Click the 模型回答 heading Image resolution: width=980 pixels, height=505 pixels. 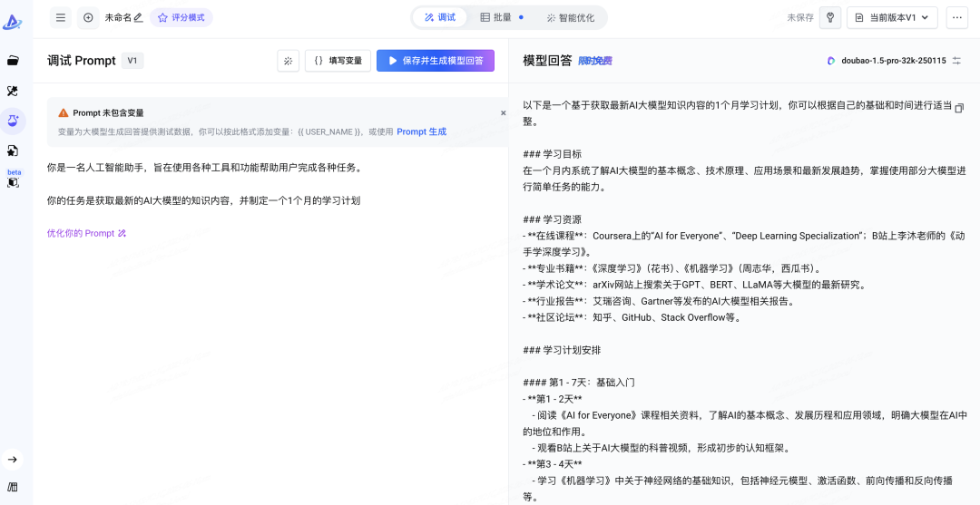(x=547, y=61)
